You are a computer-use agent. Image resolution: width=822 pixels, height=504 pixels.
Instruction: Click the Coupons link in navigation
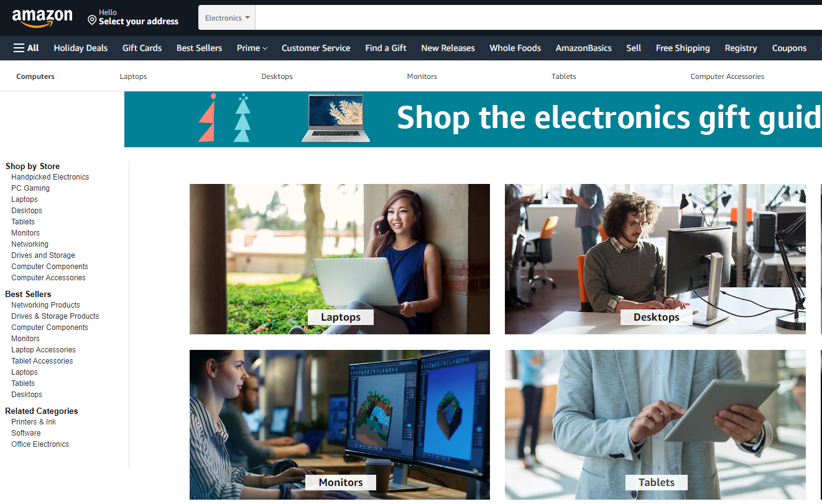[789, 48]
